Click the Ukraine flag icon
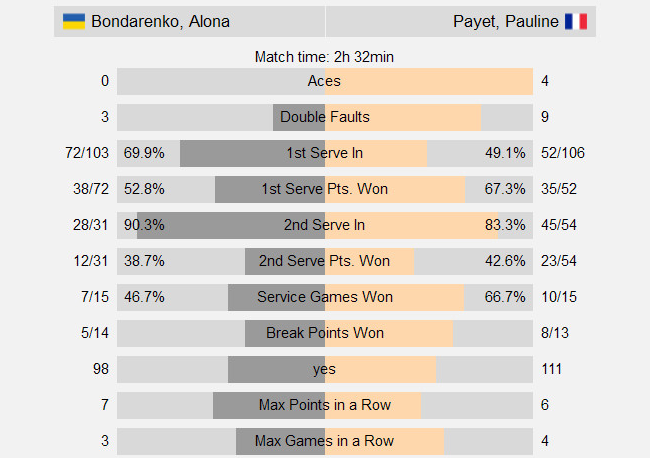This screenshot has width=650, height=458. click(x=74, y=21)
